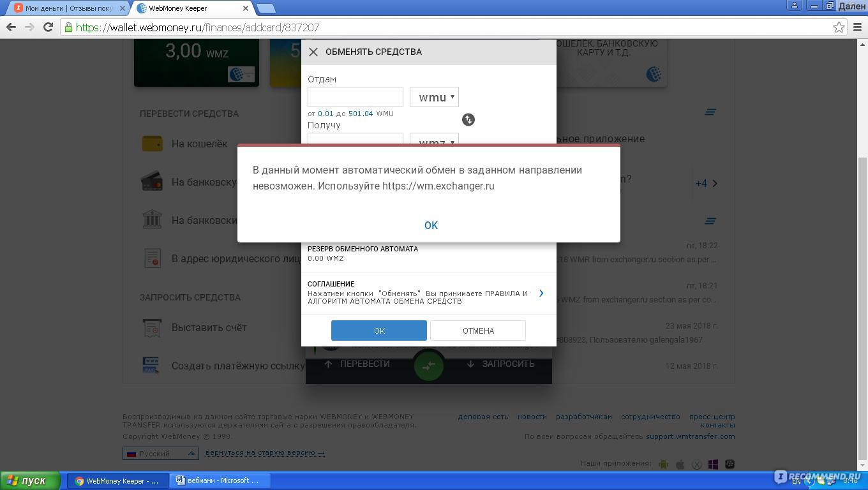Screen dimensions: 868x490
Task: Click the EN language indicator in tray
Action: 796,481
